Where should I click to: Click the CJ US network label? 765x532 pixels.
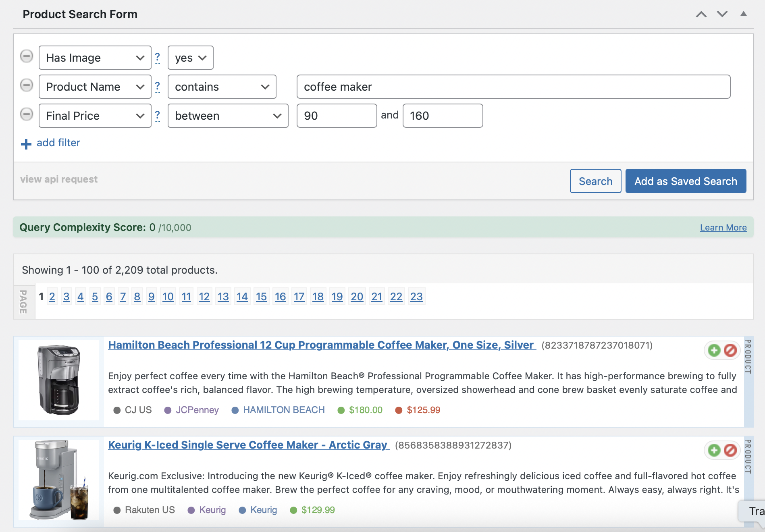point(138,410)
